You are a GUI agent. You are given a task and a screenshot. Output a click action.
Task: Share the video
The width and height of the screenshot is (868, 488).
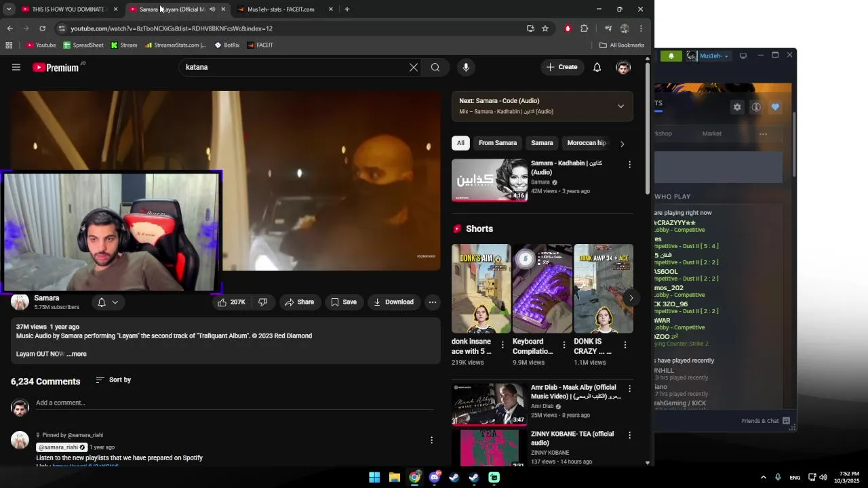click(x=299, y=302)
